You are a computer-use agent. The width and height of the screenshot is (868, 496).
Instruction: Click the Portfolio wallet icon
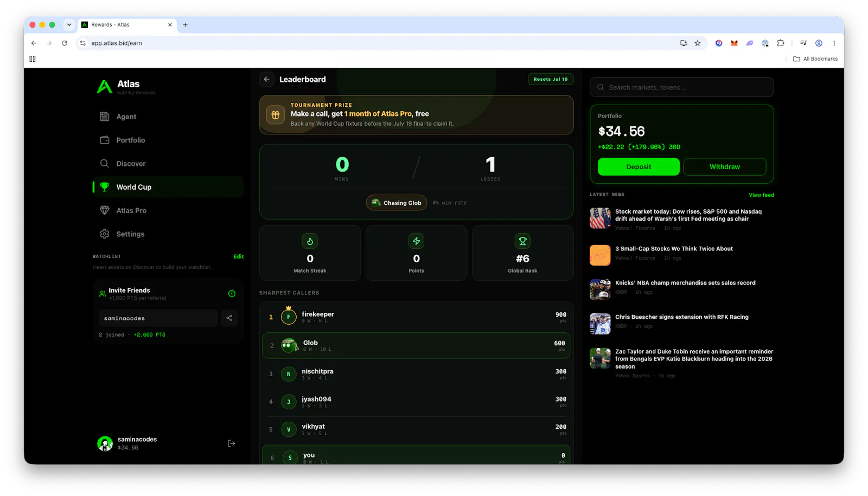(x=105, y=140)
